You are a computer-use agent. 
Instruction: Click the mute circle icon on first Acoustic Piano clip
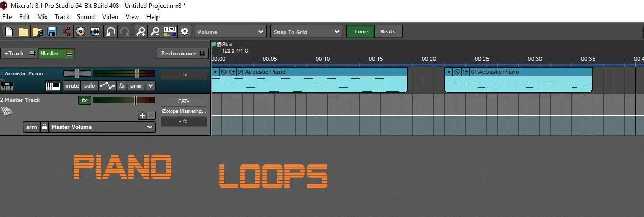[223, 72]
